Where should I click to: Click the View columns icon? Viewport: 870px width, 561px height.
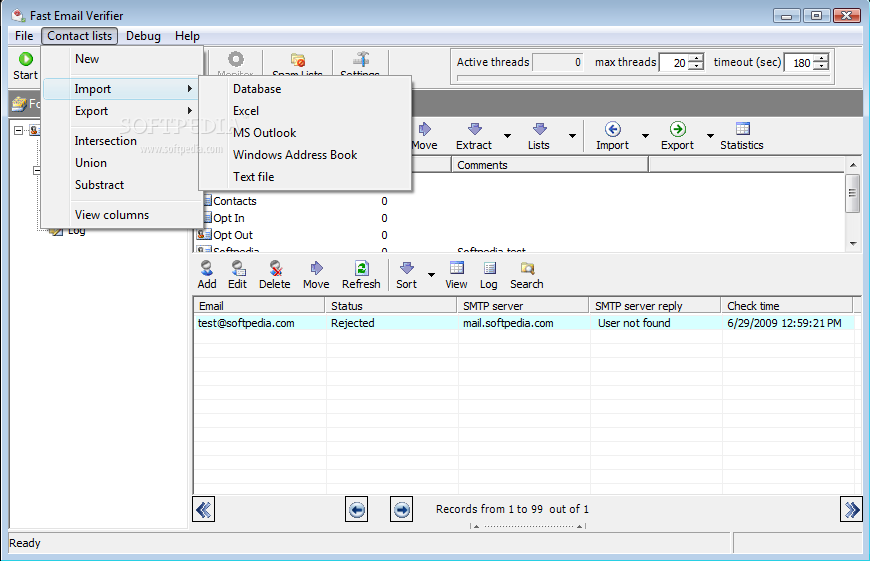pos(457,269)
